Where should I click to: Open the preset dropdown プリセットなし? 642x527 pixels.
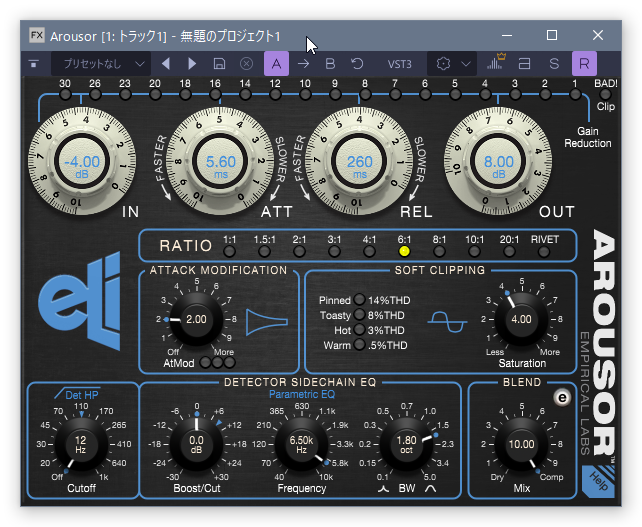tap(101, 64)
